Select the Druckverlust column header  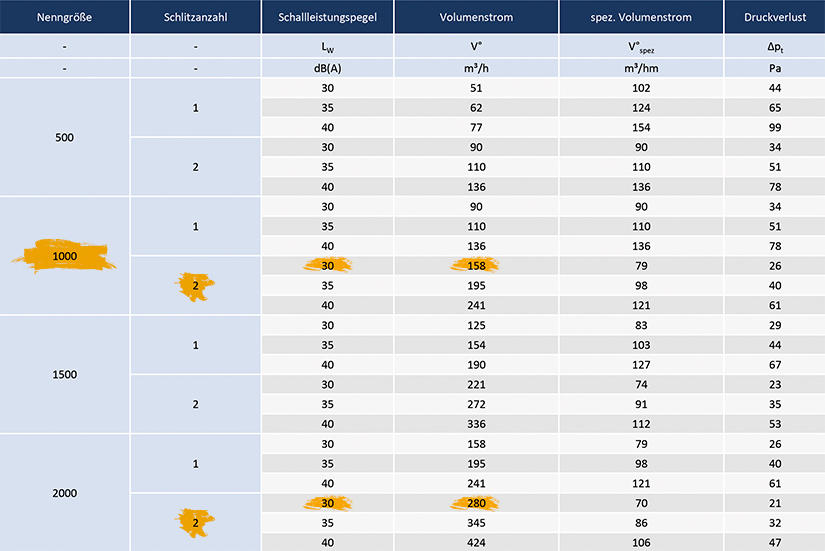(x=775, y=17)
